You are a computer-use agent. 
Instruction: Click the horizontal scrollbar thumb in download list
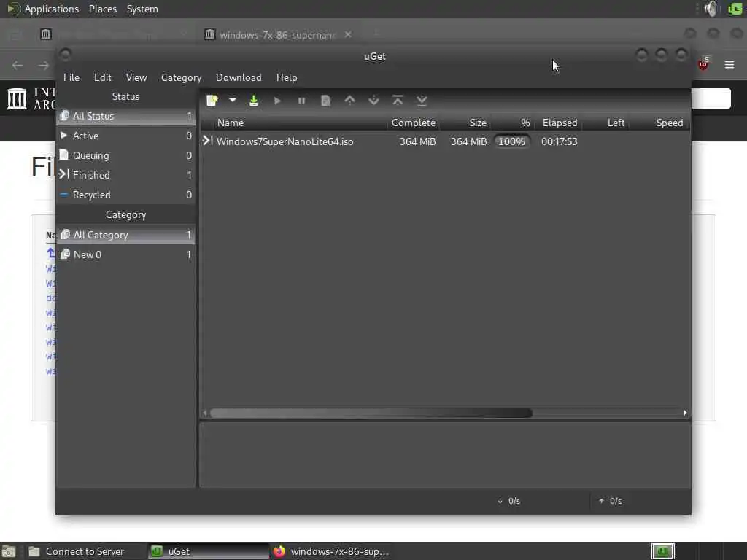[x=371, y=413]
